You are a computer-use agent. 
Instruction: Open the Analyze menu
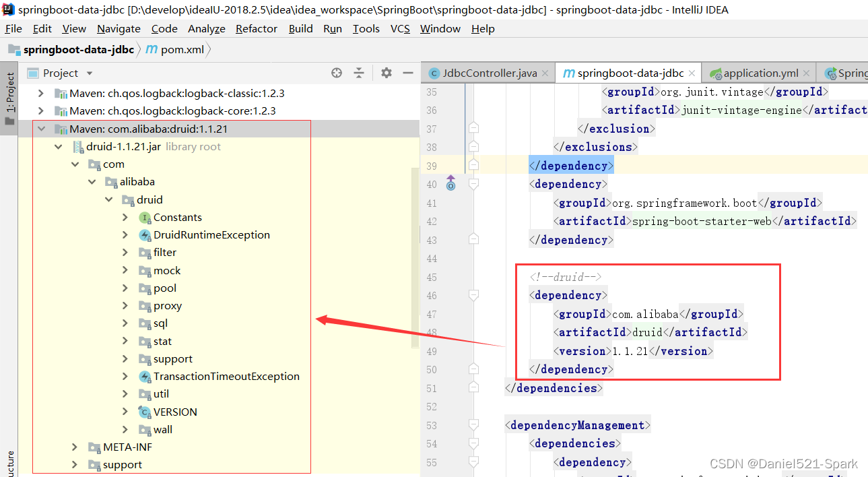coord(207,28)
